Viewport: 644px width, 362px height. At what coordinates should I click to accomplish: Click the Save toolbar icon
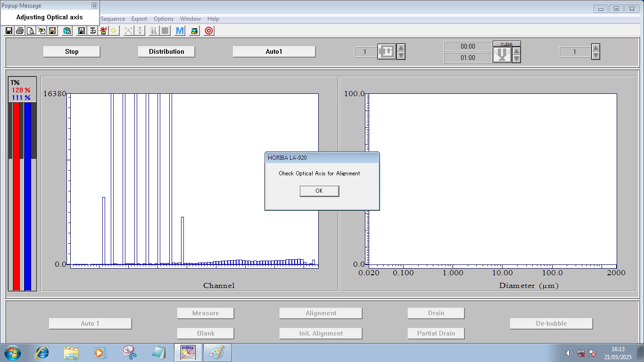click(x=8, y=31)
